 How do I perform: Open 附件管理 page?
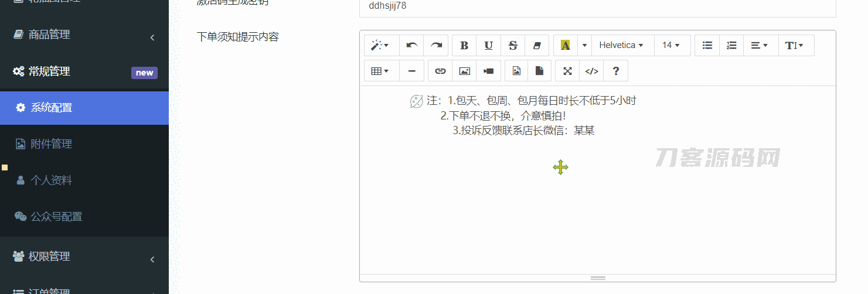(x=84, y=144)
